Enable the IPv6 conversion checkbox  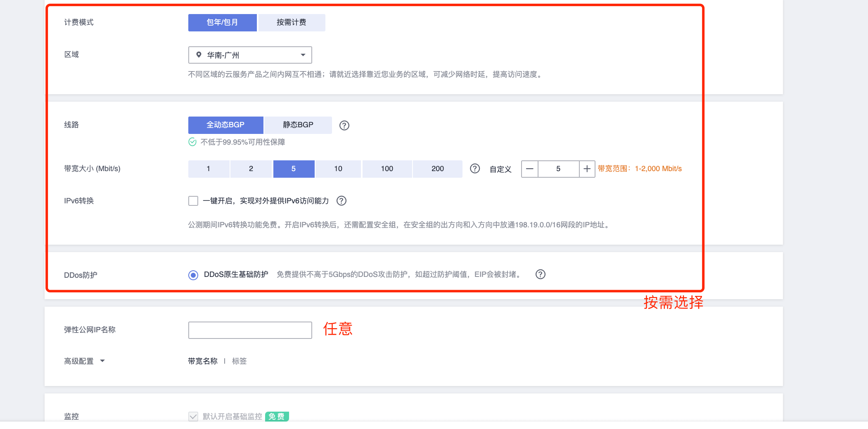(x=193, y=201)
